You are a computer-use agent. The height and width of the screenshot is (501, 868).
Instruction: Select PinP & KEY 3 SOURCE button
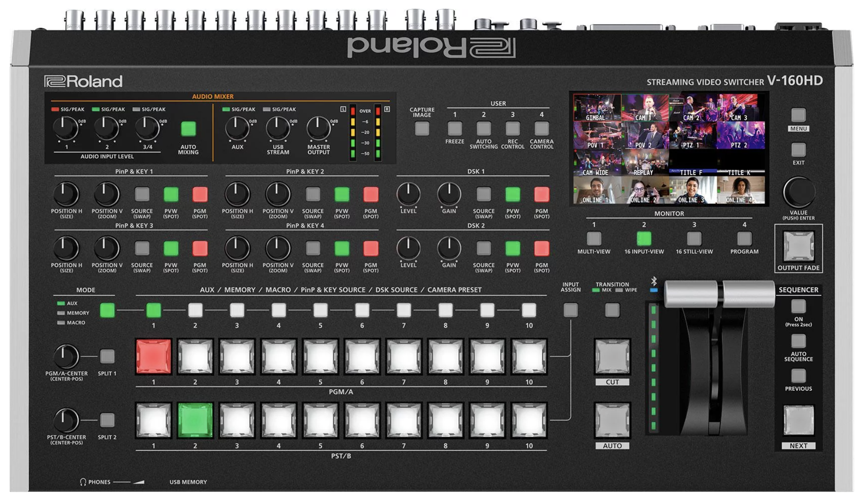click(142, 248)
